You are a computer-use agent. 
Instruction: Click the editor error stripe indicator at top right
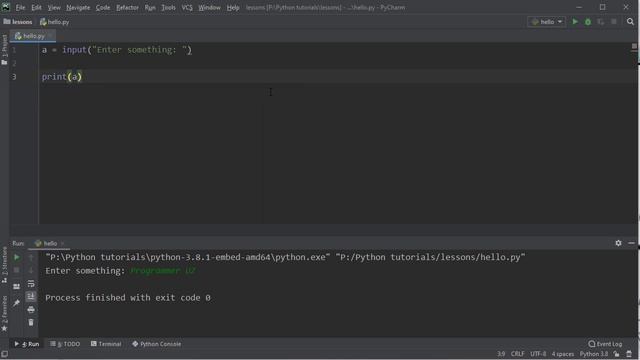[634, 46]
